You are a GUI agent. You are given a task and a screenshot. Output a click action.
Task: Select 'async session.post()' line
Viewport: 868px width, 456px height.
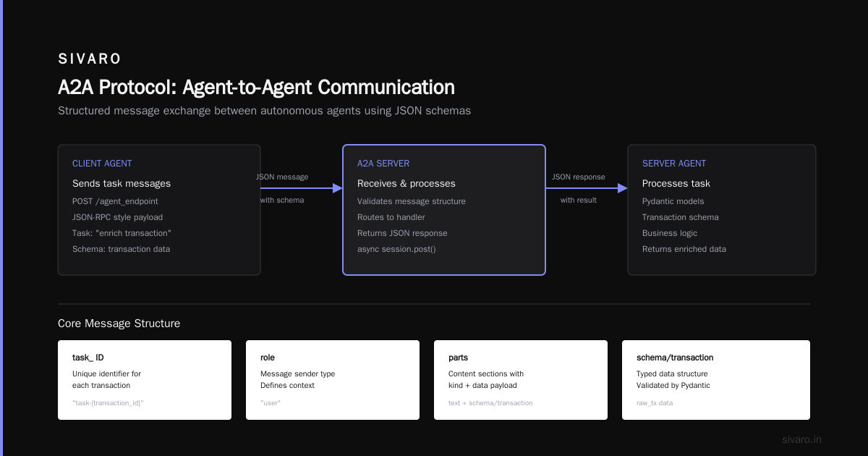click(x=396, y=249)
